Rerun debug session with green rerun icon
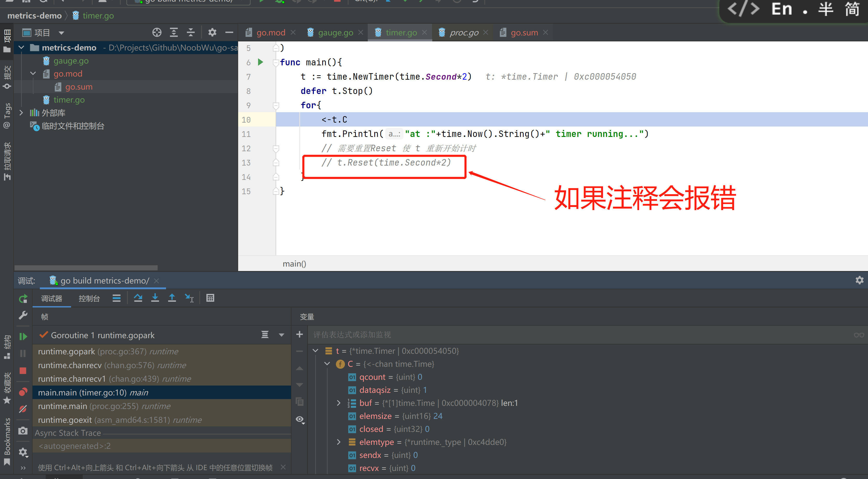 coord(23,299)
